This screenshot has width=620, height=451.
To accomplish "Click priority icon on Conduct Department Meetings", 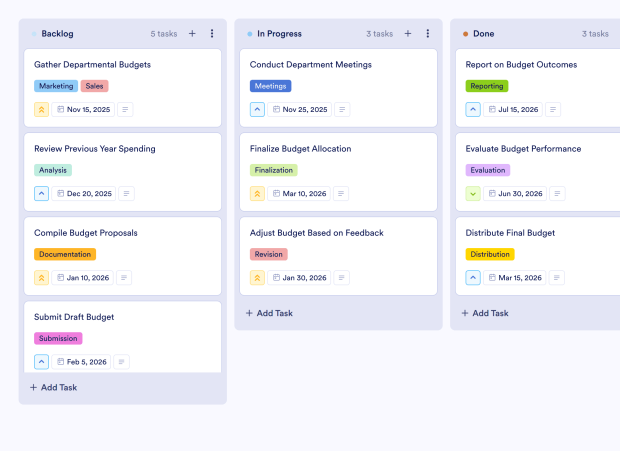I will pyautogui.click(x=258, y=110).
